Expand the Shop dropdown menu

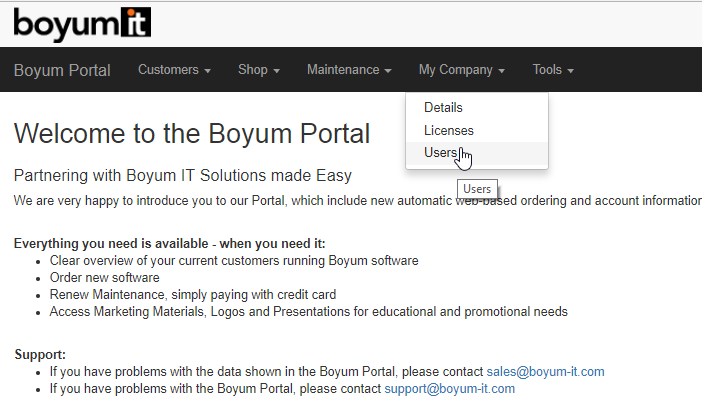point(259,70)
